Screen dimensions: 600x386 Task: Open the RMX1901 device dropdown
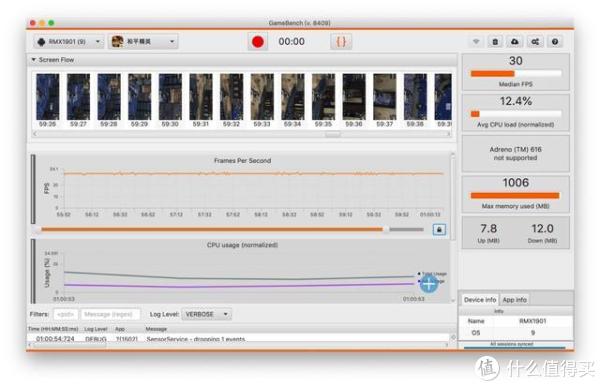point(68,42)
